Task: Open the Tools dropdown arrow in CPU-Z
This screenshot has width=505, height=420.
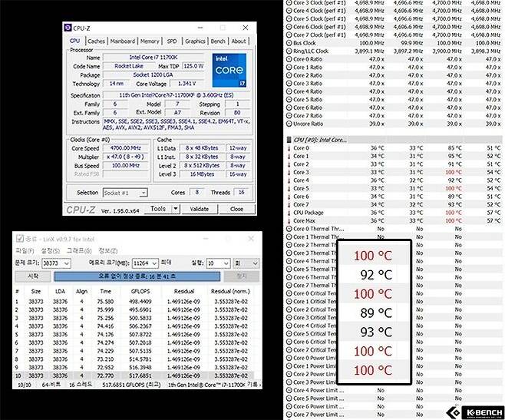Action: [176, 209]
